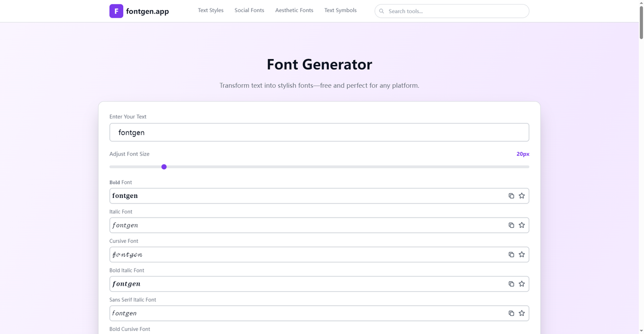This screenshot has width=644, height=334.
Task: Select the bold fontgen output field
Action: click(x=302, y=196)
